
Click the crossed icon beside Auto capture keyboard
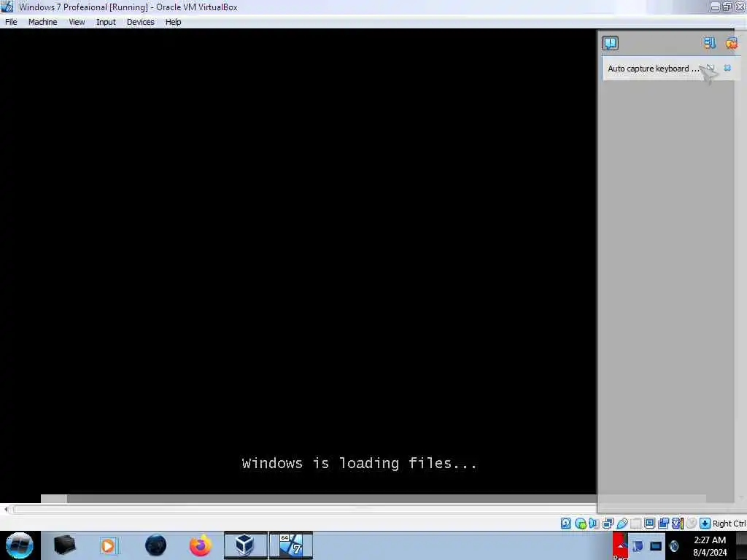point(711,68)
